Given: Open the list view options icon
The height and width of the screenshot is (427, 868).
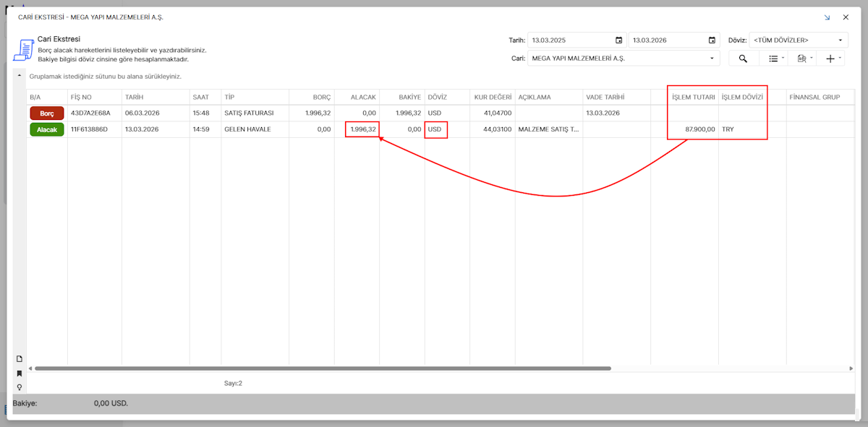Looking at the screenshot, I should 773,59.
